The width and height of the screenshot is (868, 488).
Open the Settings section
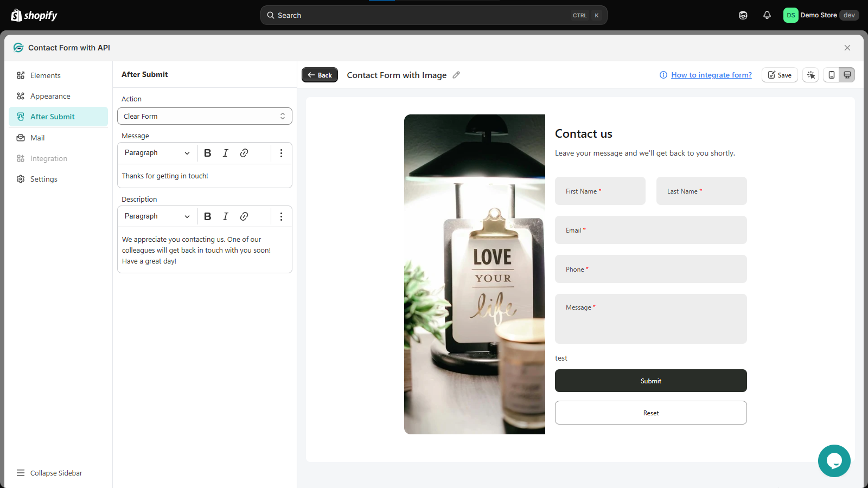[58, 179]
